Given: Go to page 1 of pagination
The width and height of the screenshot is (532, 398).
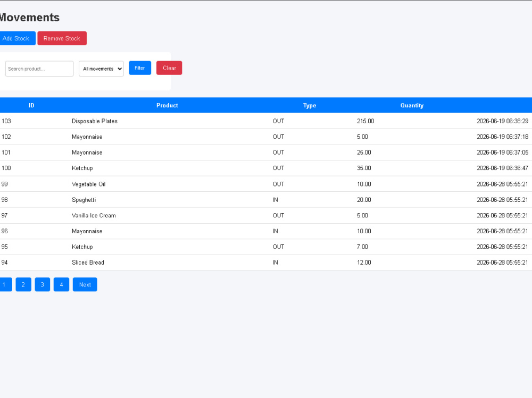Looking at the screenshot, I should click(5, 285).
